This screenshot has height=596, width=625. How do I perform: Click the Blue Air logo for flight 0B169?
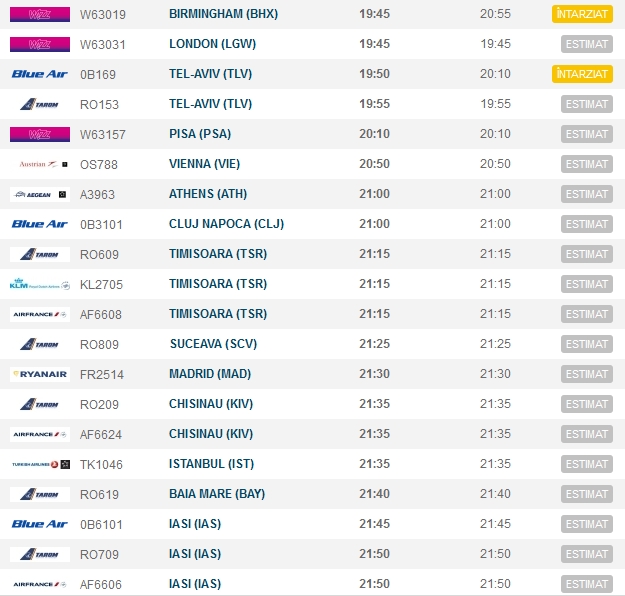[40, 74]
